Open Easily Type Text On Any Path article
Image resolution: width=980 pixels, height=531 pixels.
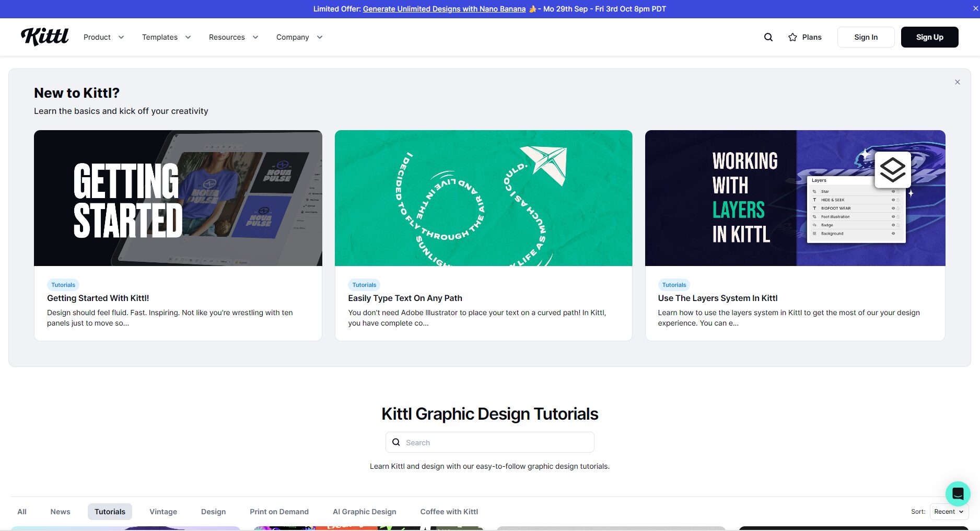coord(405,298)
